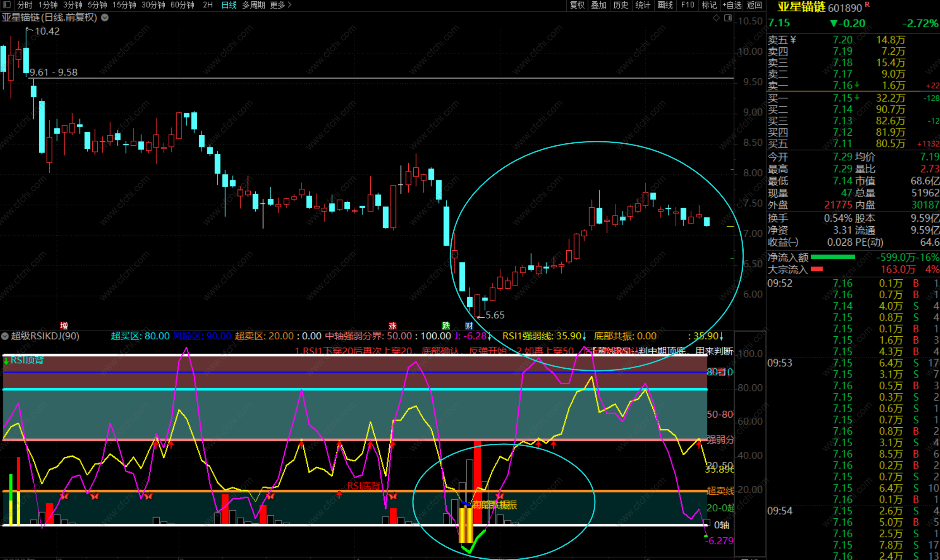Click the blue 财 event marker
Screen dimensions: 940x560
[x=469, y=326]
